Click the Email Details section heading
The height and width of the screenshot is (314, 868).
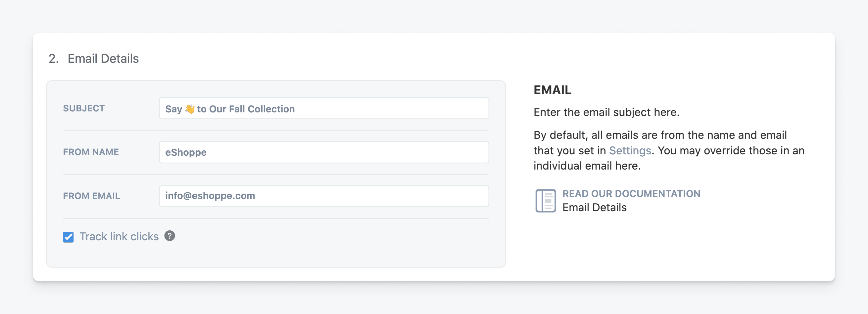103,59
